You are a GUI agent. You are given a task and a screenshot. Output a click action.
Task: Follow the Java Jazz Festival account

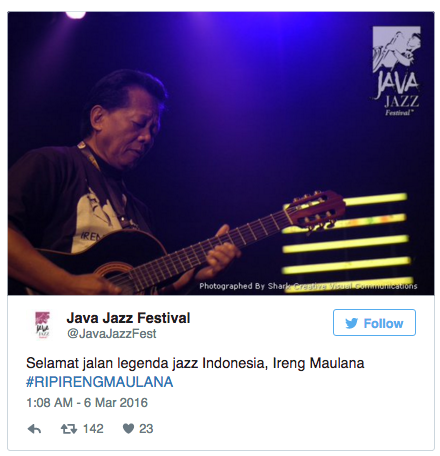coord(374,322)
